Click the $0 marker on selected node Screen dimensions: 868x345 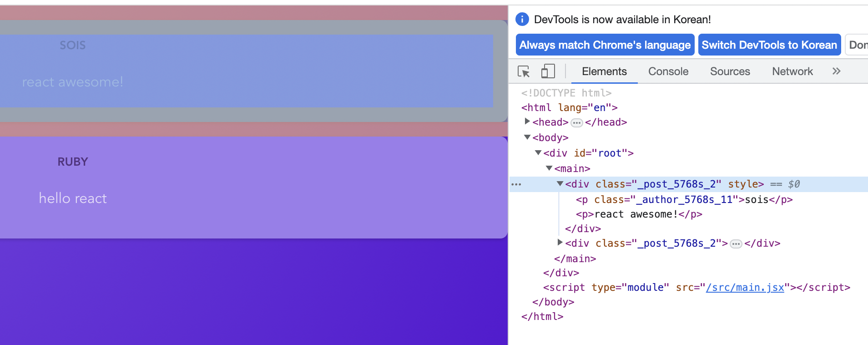coord(794,184)
